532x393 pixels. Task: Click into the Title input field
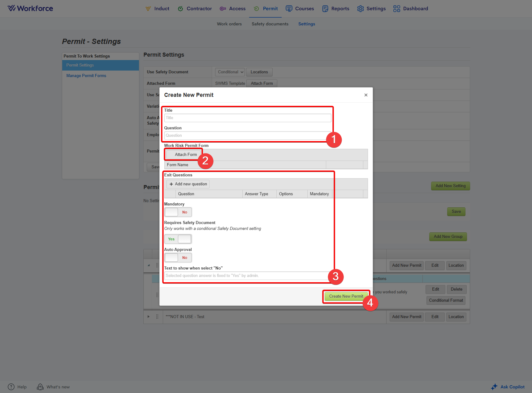pyautogui.click(x=248, y=118)
